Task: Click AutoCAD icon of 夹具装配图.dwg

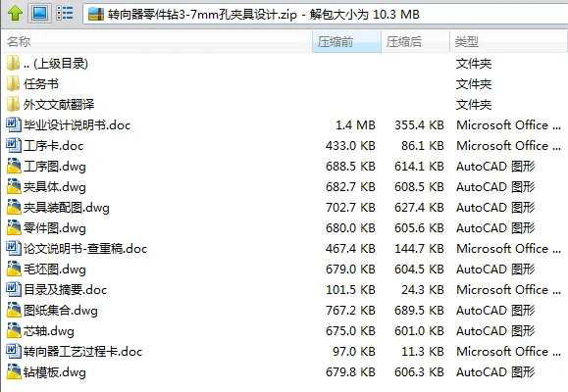Action: coord(14,207)
